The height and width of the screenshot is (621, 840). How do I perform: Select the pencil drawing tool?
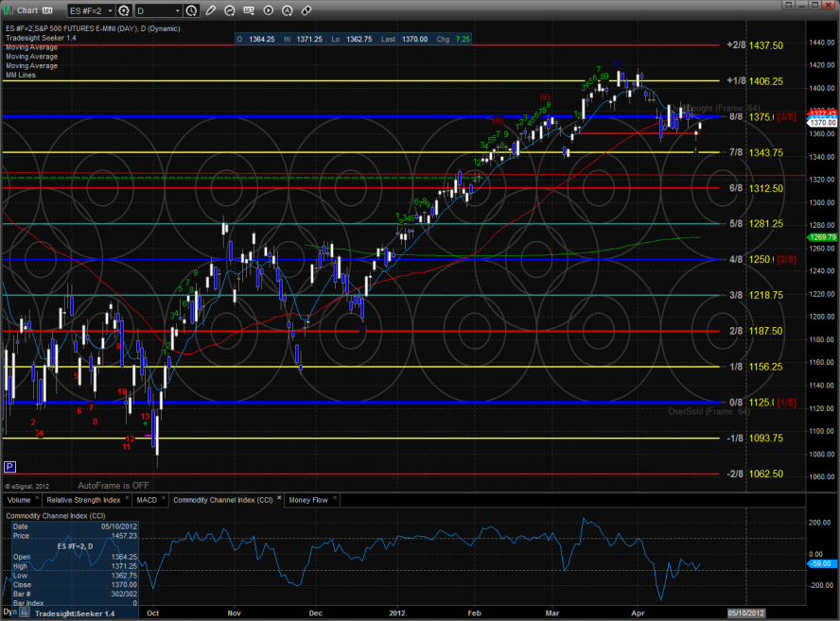click(211, 10)
